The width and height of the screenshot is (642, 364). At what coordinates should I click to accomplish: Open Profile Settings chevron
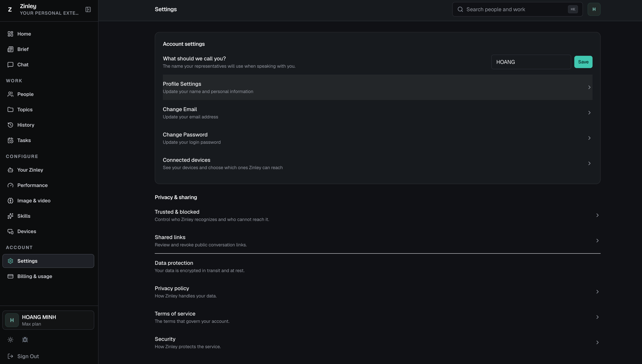click(x=589, y=87)
